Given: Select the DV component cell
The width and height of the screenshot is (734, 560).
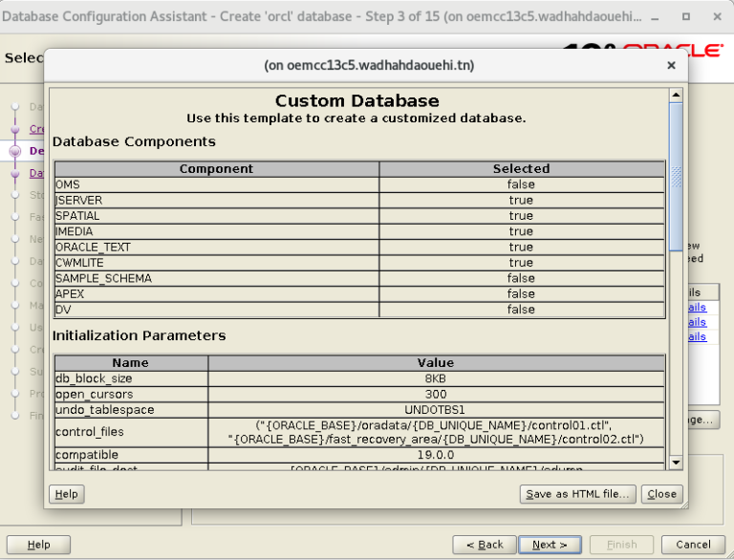Looking at the screenshot, I should coord(217,310).
